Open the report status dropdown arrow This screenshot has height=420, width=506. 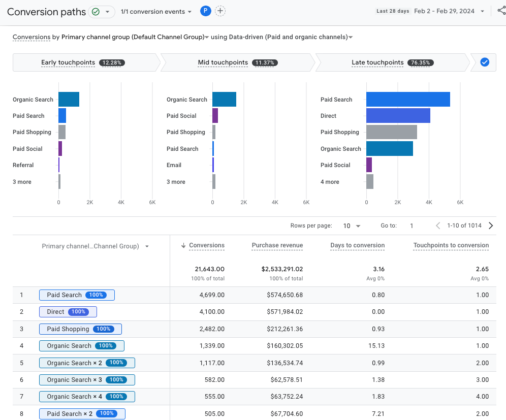[x=108, y=12]
